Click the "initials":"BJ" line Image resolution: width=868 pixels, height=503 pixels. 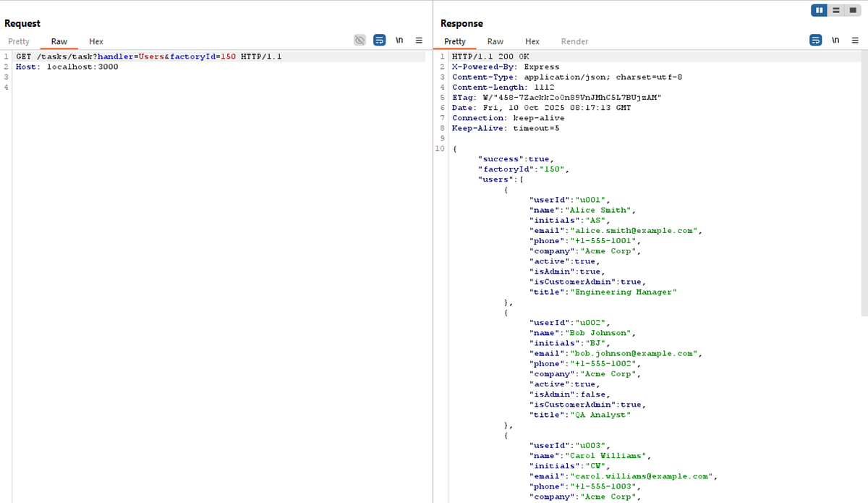570,343
